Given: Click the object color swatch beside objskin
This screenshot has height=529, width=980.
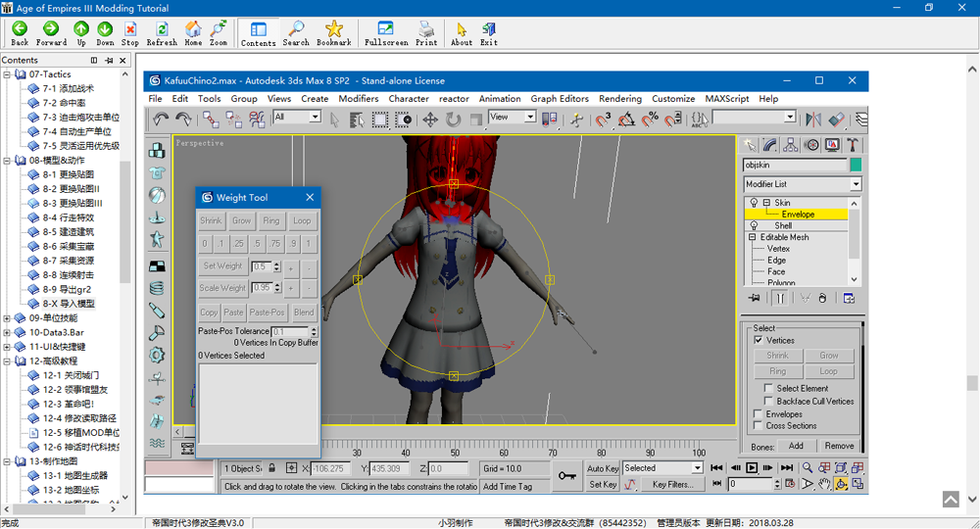Looking at the screenshot, I should [856, 165].
